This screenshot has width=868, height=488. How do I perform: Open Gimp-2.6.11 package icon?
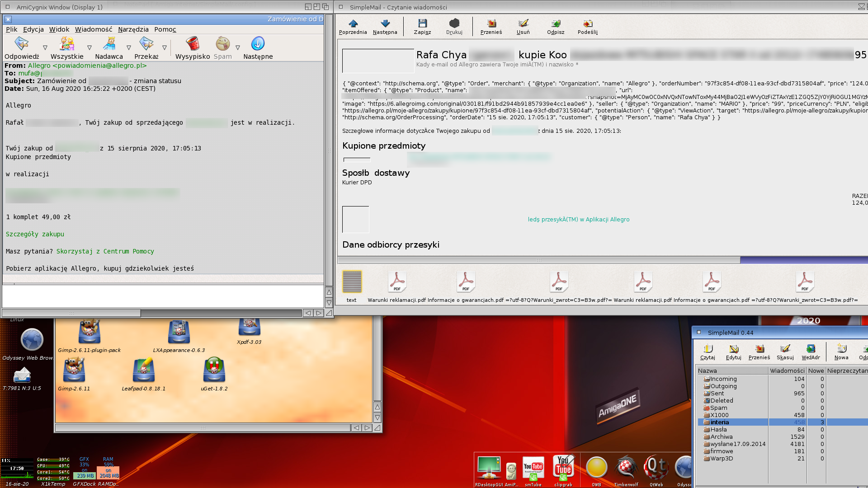click(74, 370)
